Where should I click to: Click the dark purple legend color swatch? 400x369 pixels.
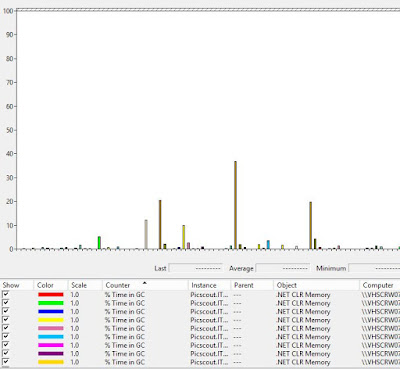51,354
